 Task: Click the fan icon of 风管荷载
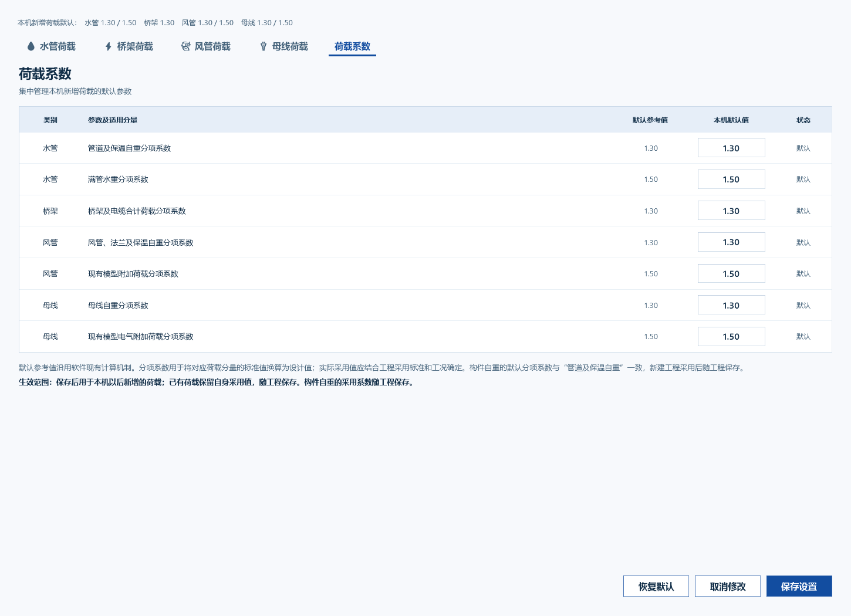click(186, 46)
